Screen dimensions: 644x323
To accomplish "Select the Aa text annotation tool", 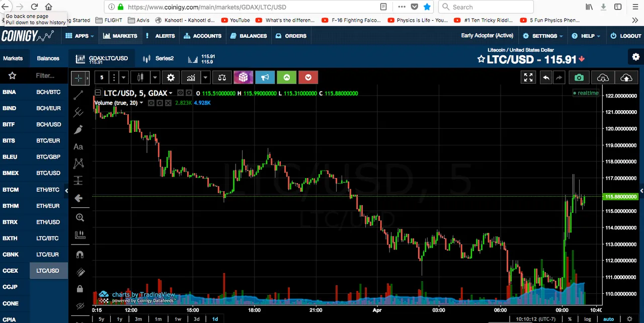I will click(78, 147).
